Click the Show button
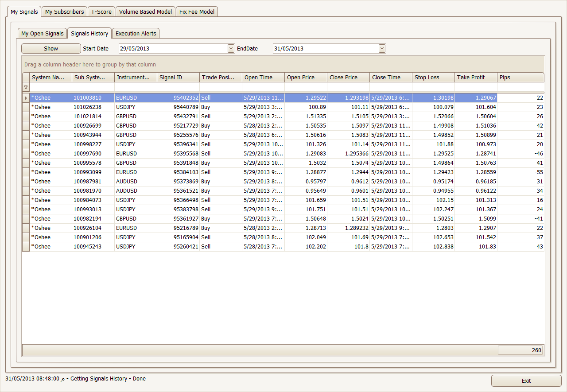Viewport: 567px width, 392px height. 51,49
